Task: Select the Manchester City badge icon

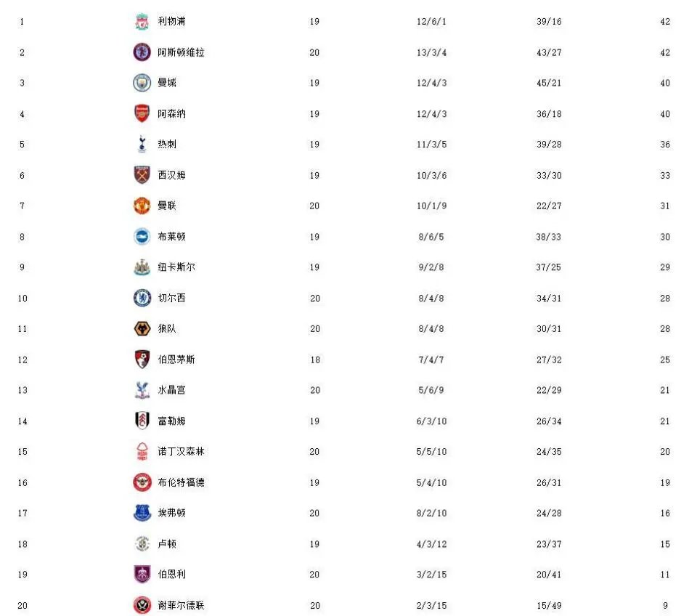Action: (142, 83)
